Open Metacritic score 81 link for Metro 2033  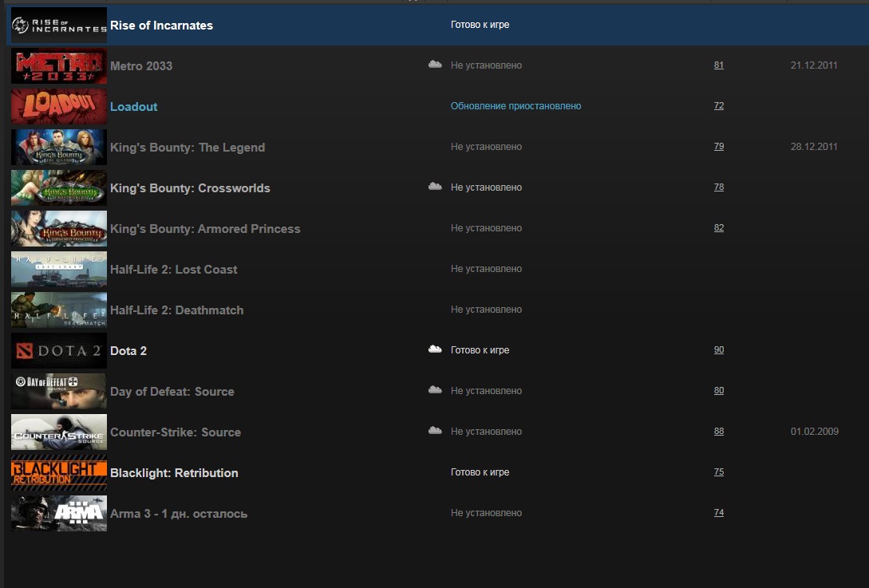coord(719,65)
